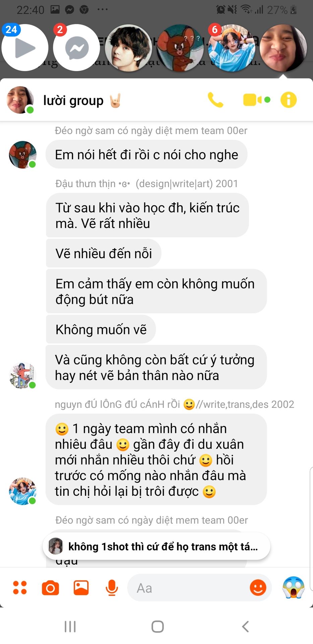The height and width of the screenshot is (644, 313).
Task: Open the four-dots more actions menu
Action: tap(20, 588)
